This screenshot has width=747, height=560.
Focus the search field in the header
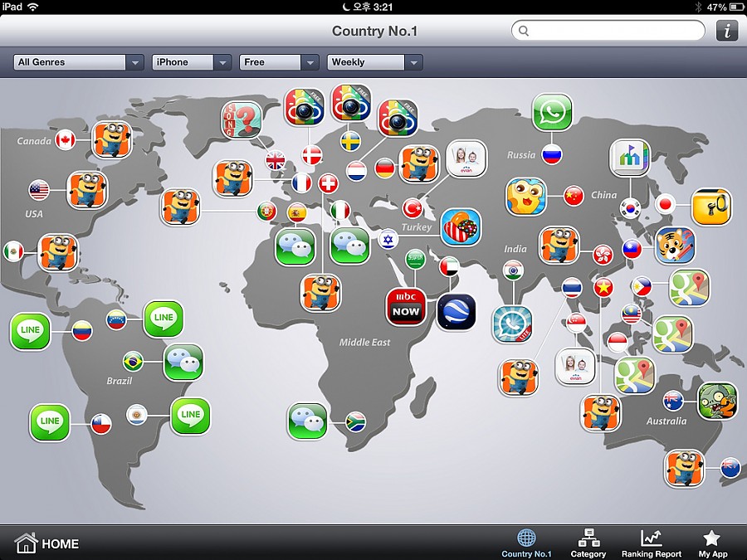(608, 31)
